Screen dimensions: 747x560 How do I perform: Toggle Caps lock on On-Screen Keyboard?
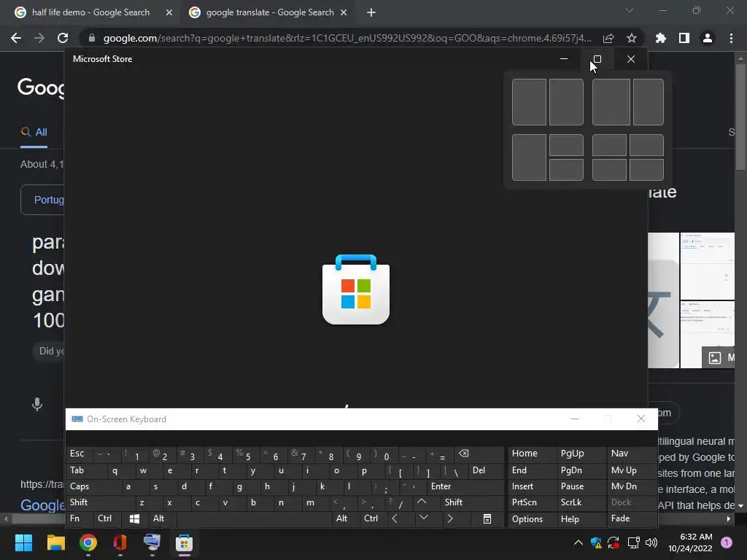pos(93,486)
